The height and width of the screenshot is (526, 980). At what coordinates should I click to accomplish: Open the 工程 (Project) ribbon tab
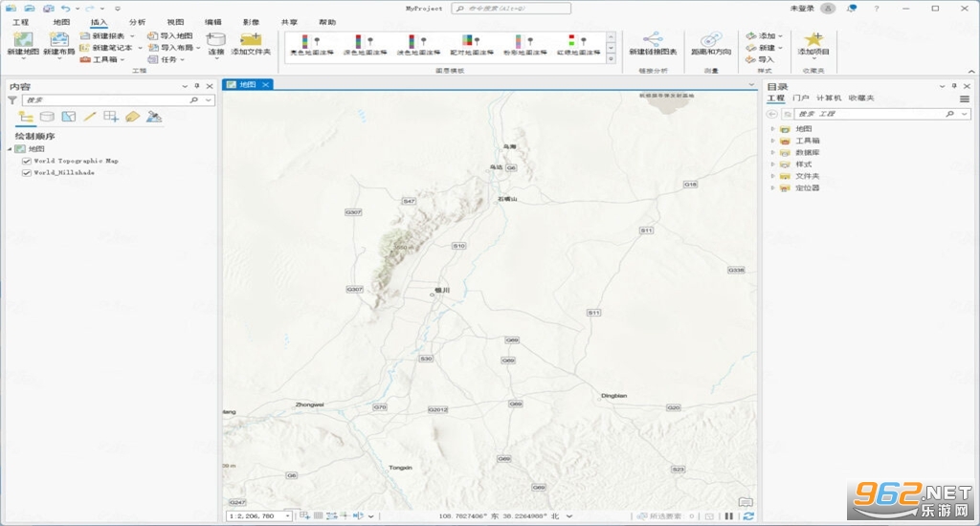pos(21,22)
